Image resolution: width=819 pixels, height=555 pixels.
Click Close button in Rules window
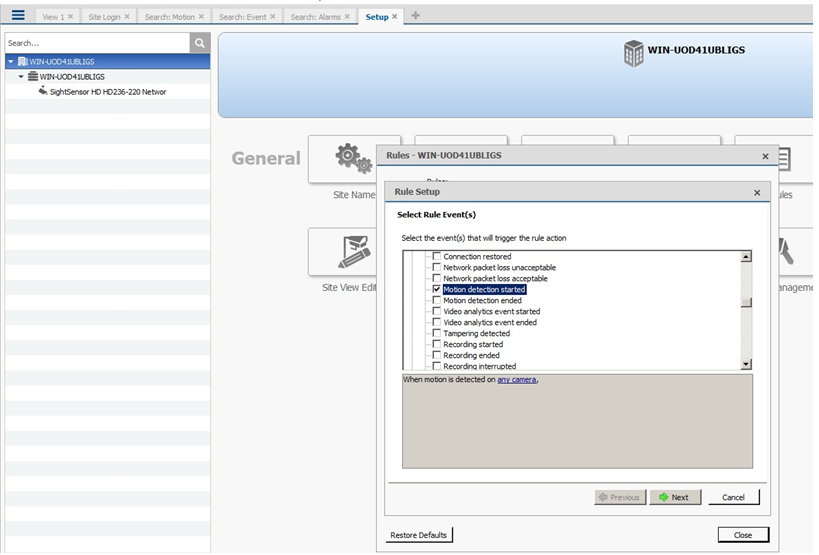point(743,535)
